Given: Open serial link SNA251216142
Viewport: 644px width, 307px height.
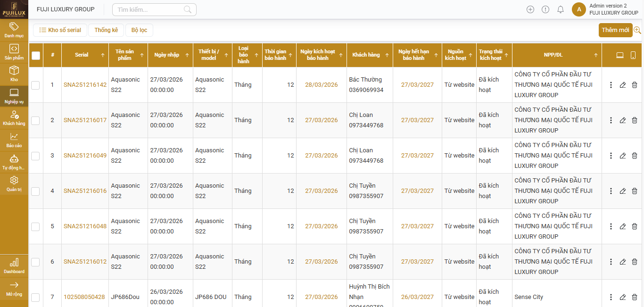Looking at the screenshot, I should tap(85, 85).
